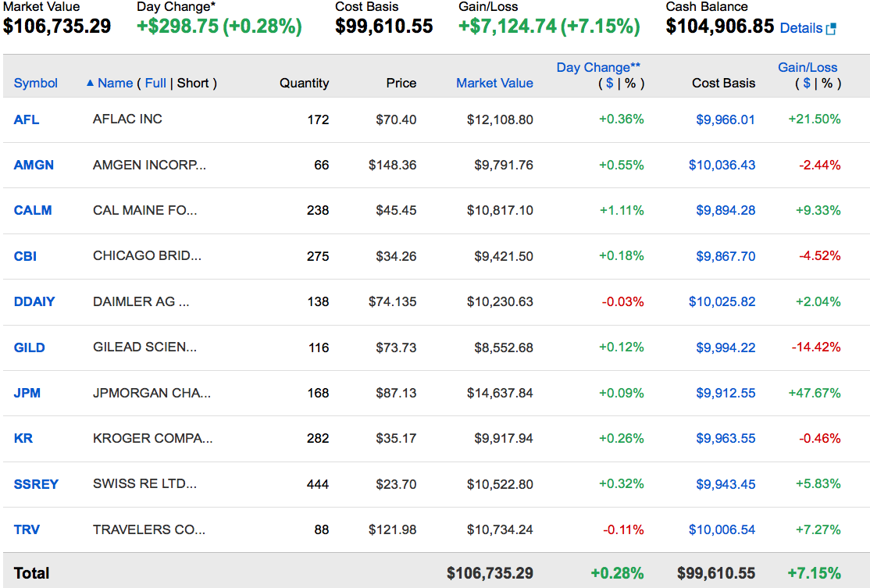Open Cash Balance Details link
This screenshot has width=870, height=588.
tap(801, 28)
